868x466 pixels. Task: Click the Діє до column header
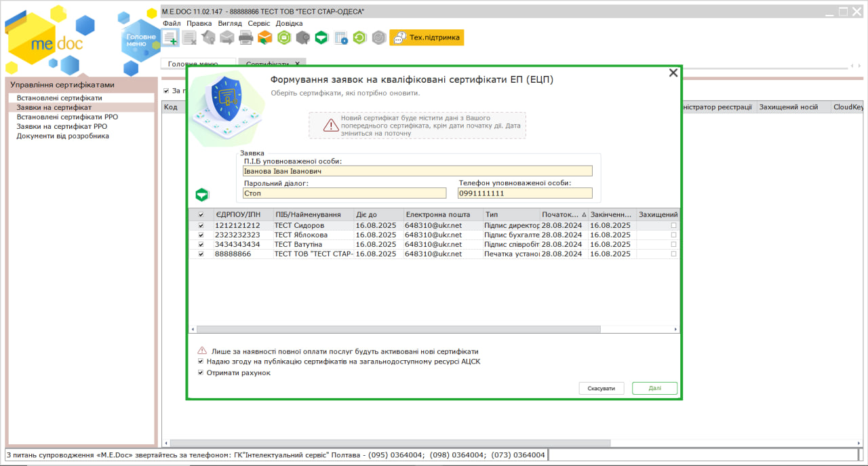[378, 214]
